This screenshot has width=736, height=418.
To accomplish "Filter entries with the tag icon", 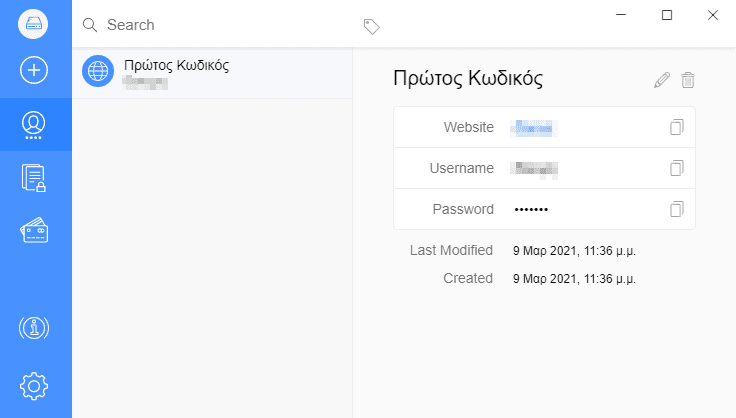I will coord(371,27).
